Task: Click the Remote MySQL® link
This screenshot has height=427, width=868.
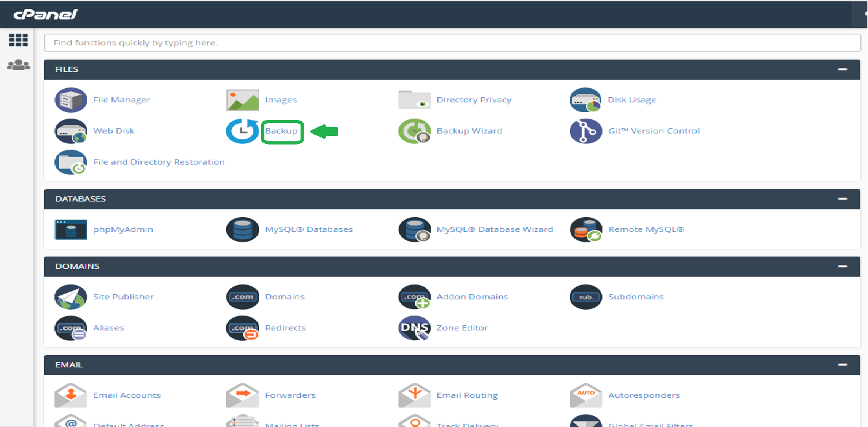Action: tap(646, 229)
